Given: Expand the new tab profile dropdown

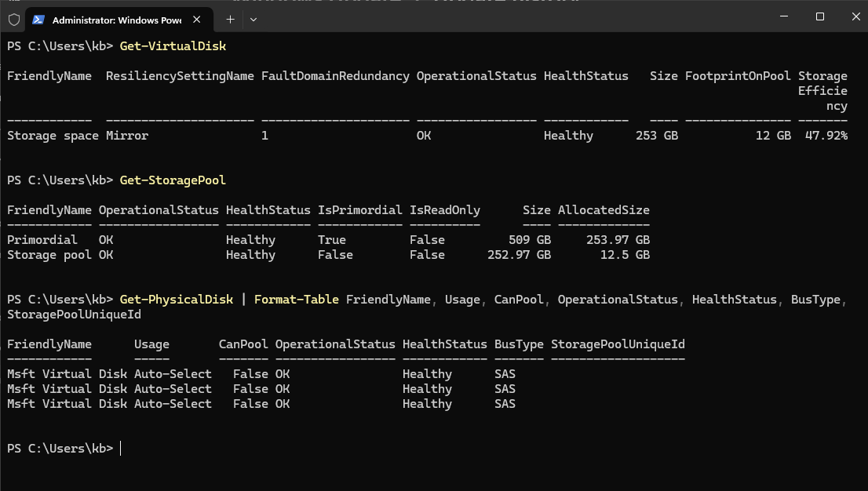Looking at the screenshot, I should [253, 19].
